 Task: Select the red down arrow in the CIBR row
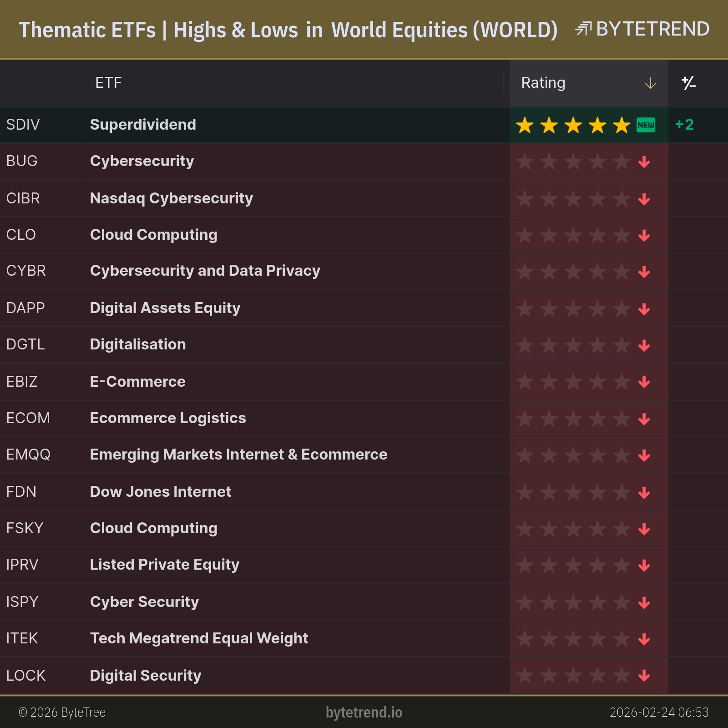point(644,199)
